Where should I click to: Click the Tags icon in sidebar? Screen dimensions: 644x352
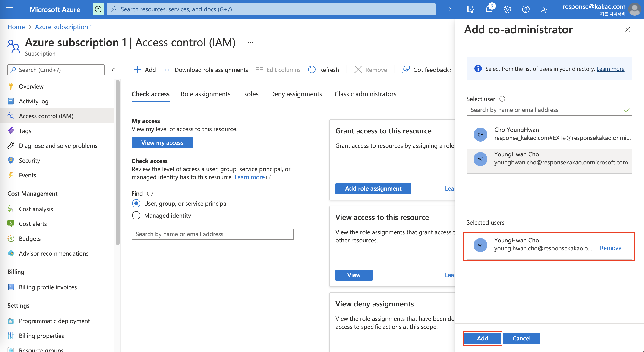coord(11,130)
